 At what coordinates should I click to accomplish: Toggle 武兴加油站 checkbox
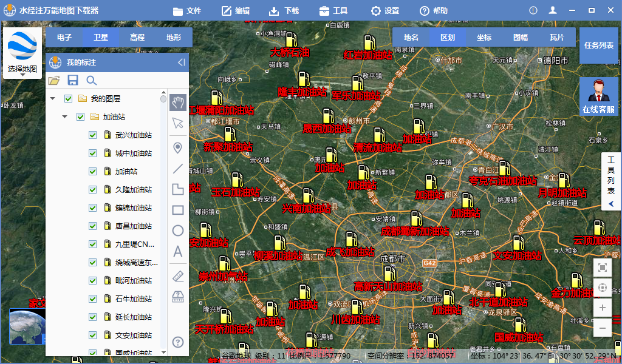tap(92, 135)
